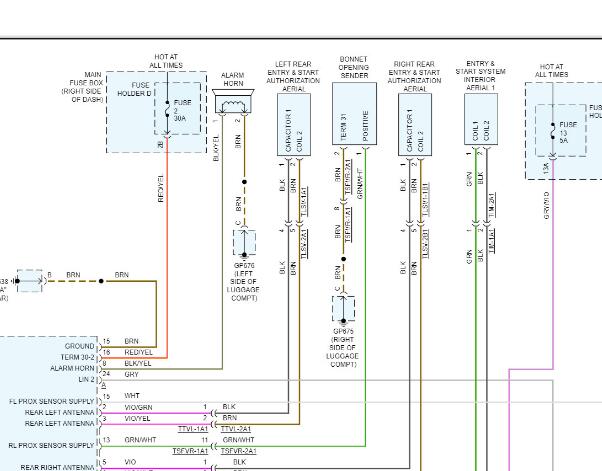Select the GP876 left side luggage compartment label

pos(243,281)
